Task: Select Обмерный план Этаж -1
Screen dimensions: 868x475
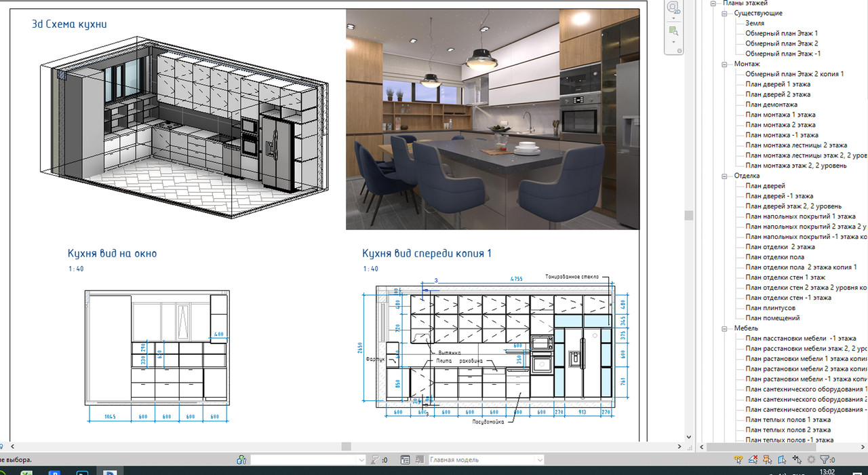Action: pos(783,54)
